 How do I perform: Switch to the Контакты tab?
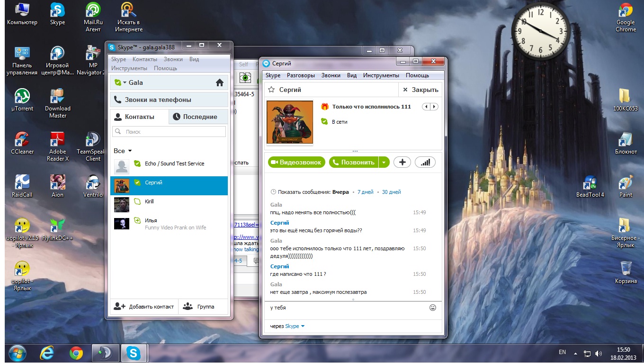[140, 117]
